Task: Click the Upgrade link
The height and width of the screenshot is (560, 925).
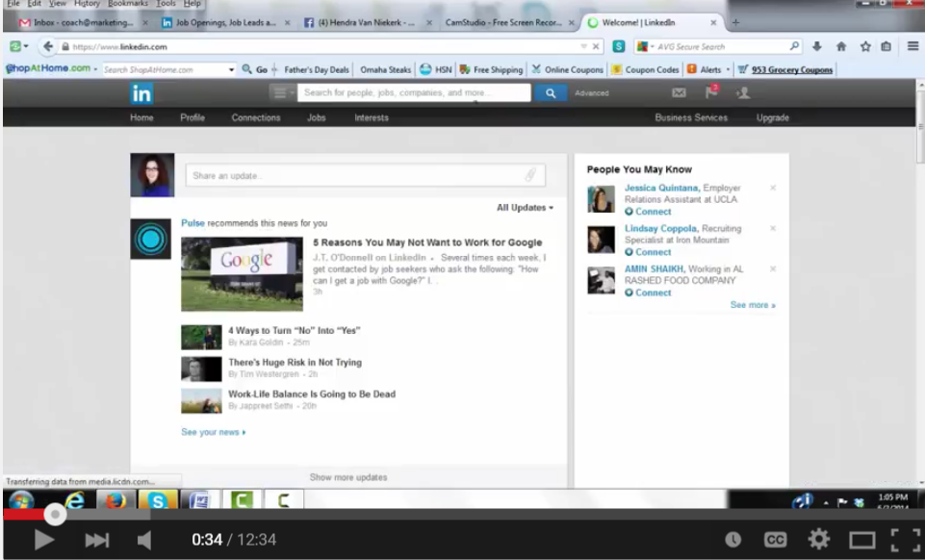Action: tap(773, 117)
